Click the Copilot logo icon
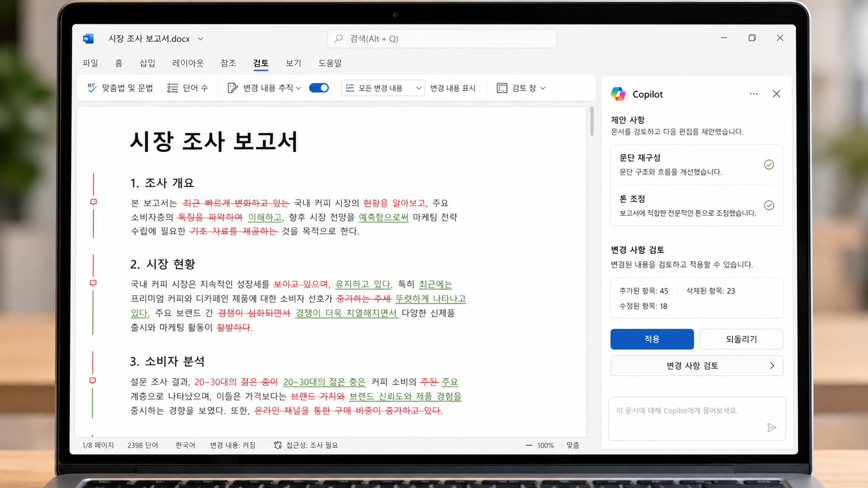Screen dimensions: 868x488 point(618,94)
